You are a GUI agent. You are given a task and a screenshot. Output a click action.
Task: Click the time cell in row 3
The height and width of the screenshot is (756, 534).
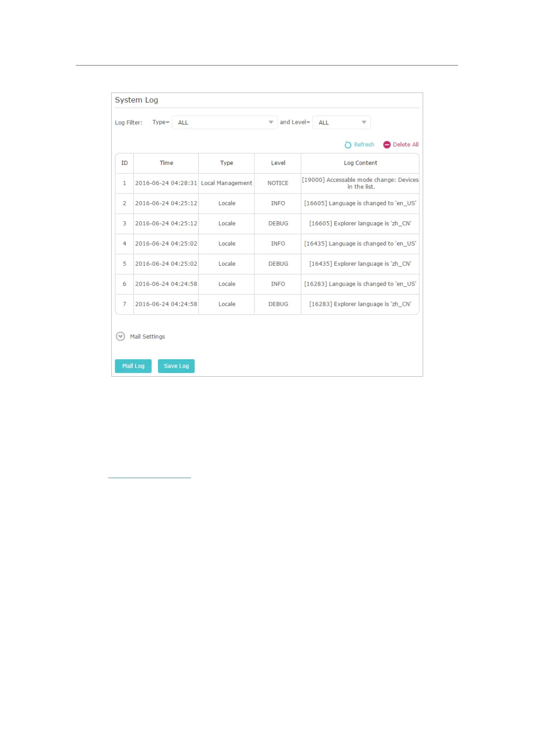[166, 224]
